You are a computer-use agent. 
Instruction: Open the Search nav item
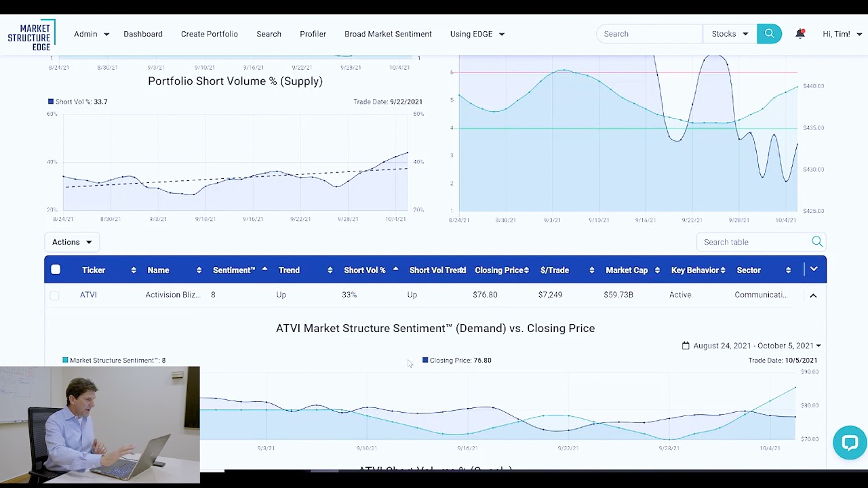click(269, 34)
